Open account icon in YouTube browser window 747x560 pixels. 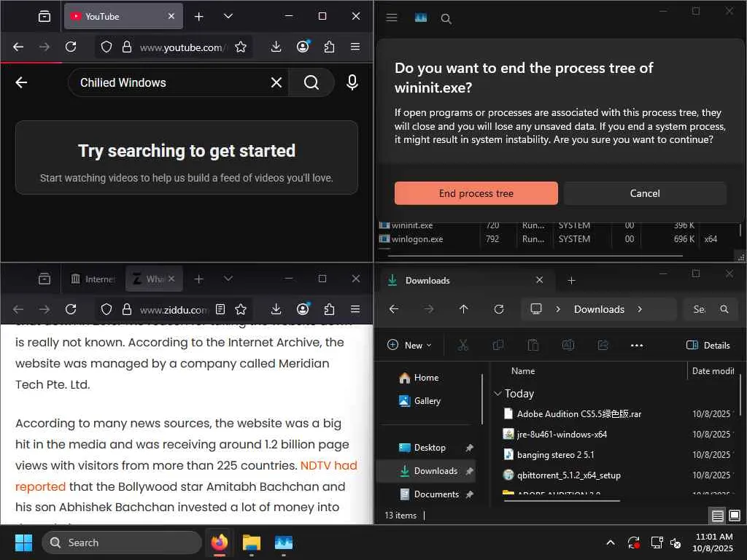303,47
